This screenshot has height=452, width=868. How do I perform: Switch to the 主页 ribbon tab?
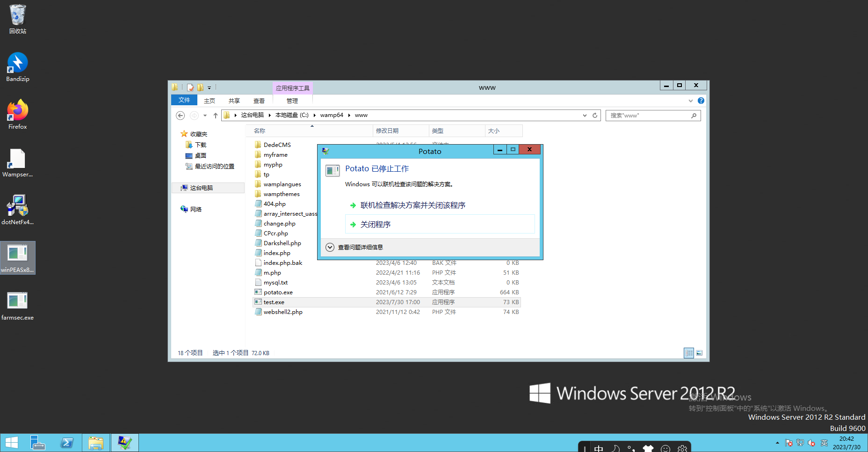click(x=210, y=101)
